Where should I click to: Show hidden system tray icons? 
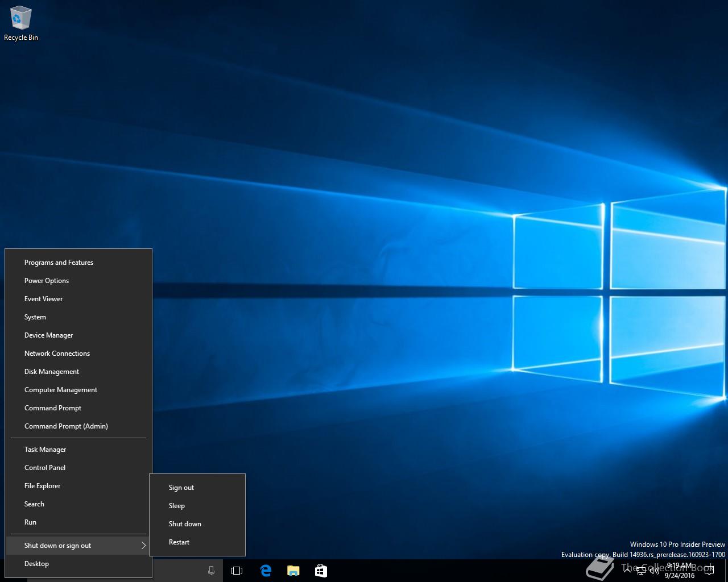tap(627, 571)
